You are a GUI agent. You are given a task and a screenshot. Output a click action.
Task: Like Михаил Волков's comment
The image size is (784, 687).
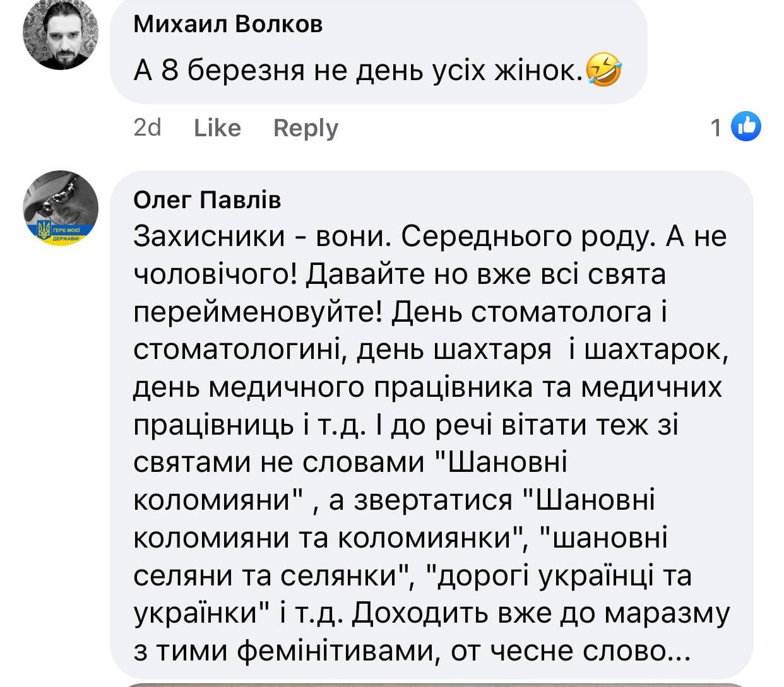tap(217, 128)
